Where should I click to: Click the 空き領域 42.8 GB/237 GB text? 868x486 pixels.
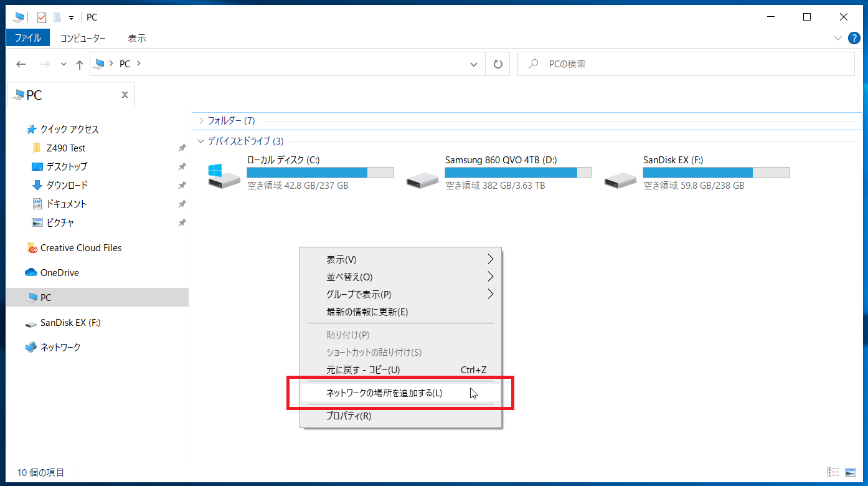click(x=298, y=186)
